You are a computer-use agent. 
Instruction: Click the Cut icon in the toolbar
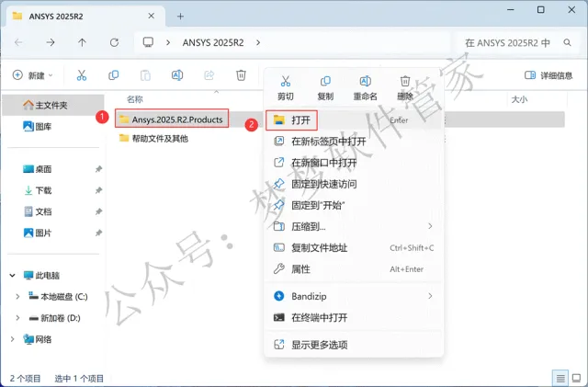82,75
